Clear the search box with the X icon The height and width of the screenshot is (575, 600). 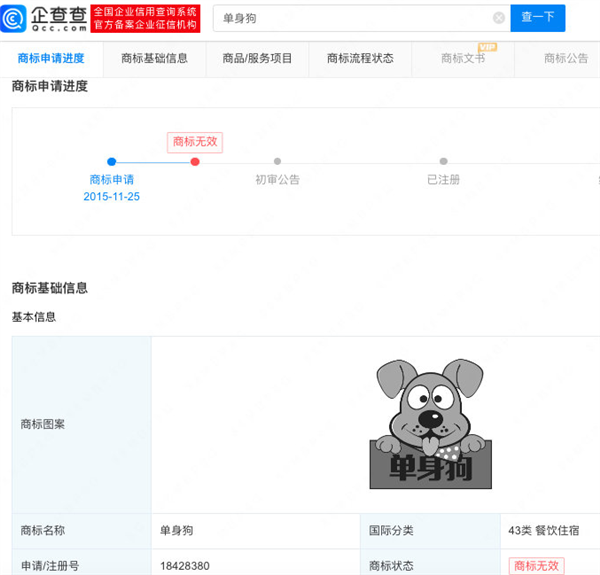[x=498, y=18]
